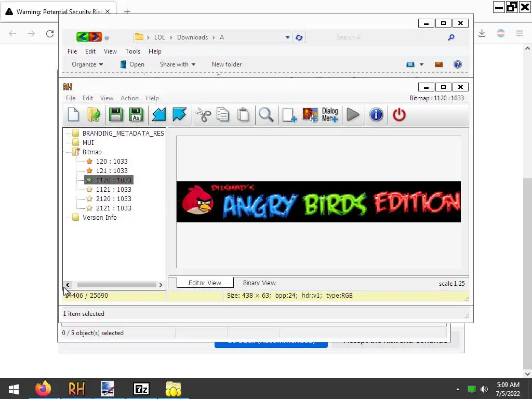Show info with the blue i icon
This screenshot has height=399, width=532.
[376, 115]
